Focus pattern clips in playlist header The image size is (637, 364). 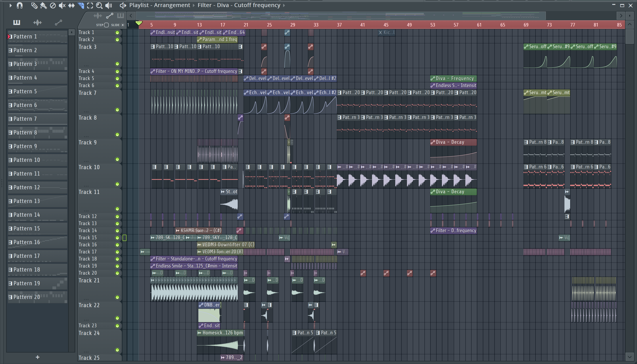coord(121,16)
